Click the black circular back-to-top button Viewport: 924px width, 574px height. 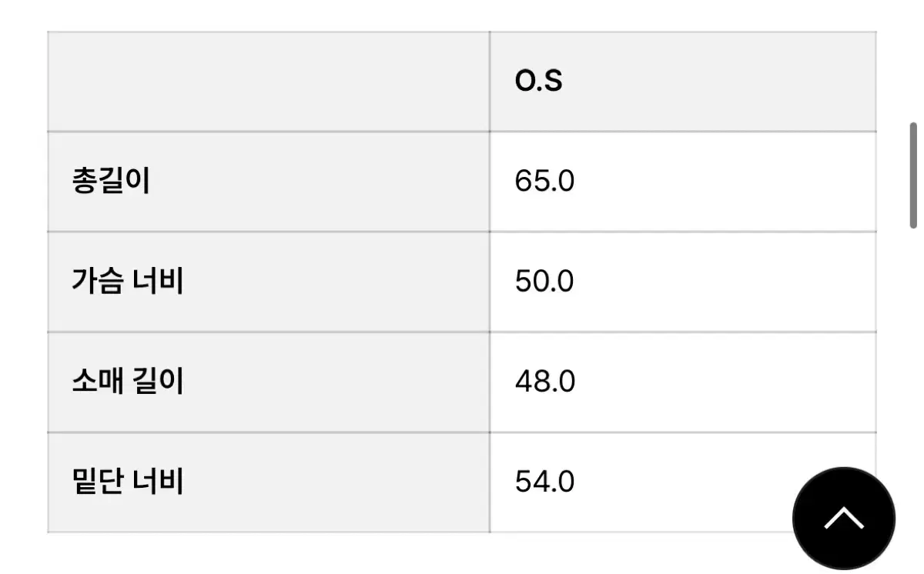[844, 518]
